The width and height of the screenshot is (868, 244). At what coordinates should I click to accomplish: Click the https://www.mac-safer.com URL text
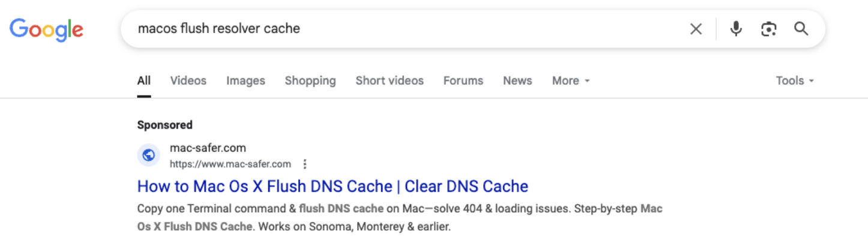pyautogui.click(x=230, y=164)
